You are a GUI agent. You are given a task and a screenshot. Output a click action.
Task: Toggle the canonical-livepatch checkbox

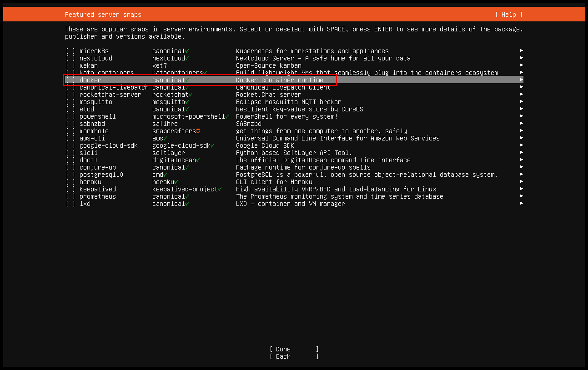click(70, 87)
